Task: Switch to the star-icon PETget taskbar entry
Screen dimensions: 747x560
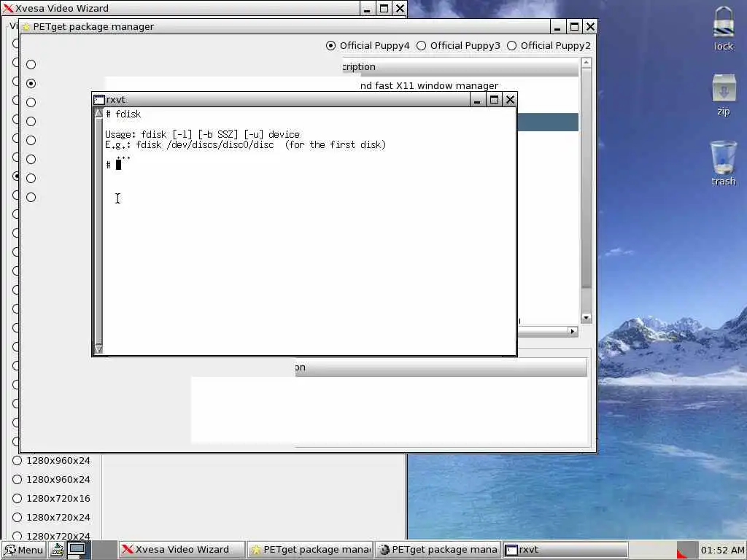Action: [x=311, y=550]
